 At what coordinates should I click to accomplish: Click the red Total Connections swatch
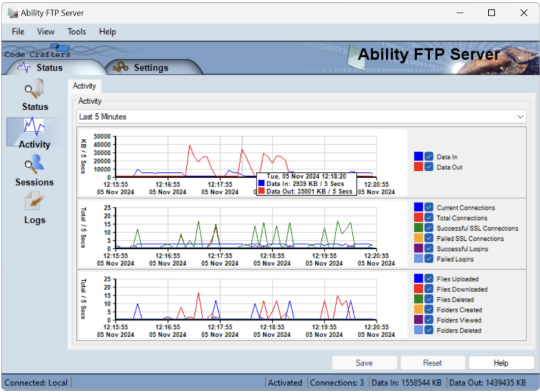(x=418, y=217)
